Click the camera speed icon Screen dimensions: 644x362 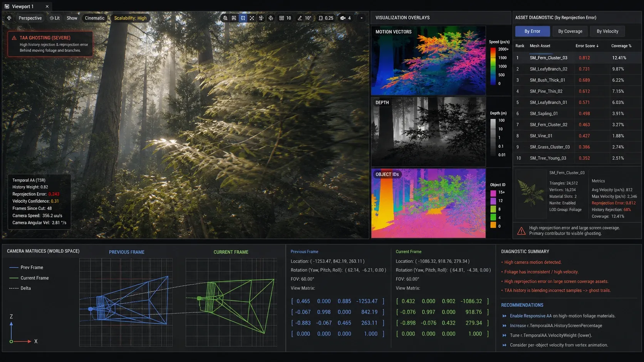[x=343, y=18]
